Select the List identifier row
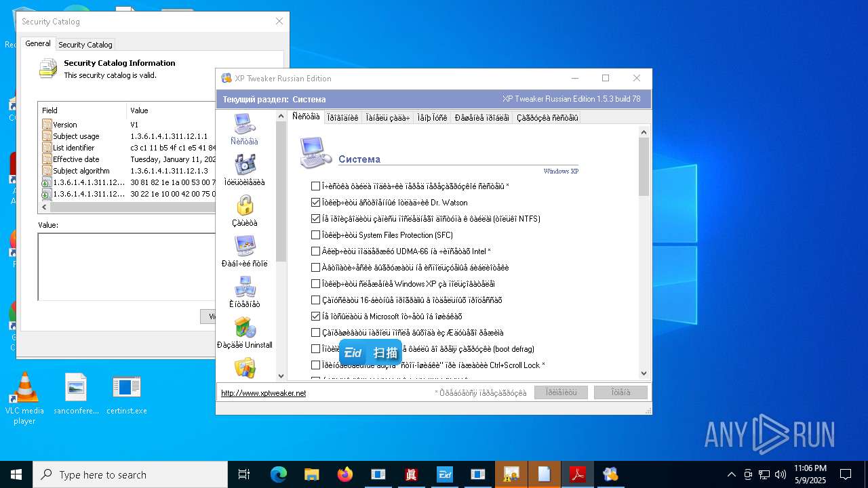Viewport: 868px width, 488px height. point(127,148)
